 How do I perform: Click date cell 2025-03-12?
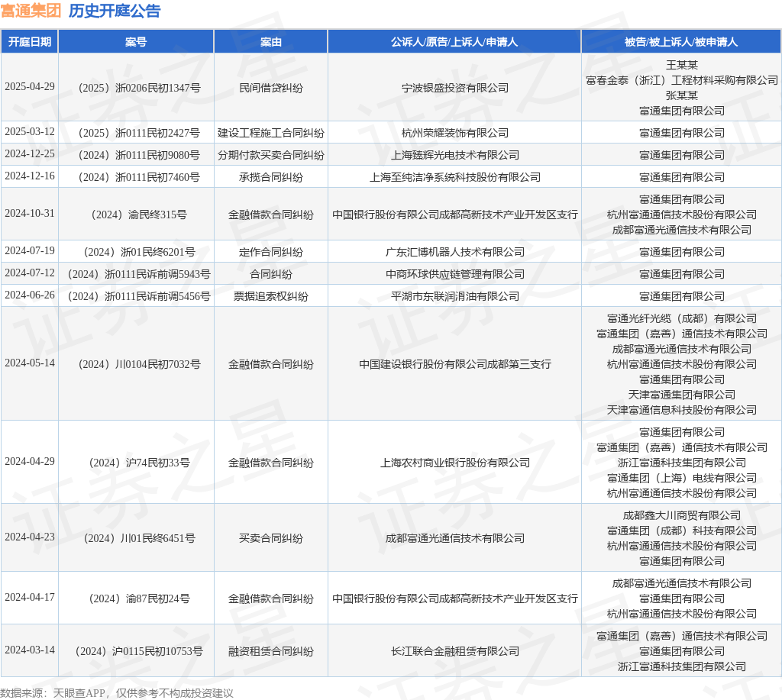point(30,131)
